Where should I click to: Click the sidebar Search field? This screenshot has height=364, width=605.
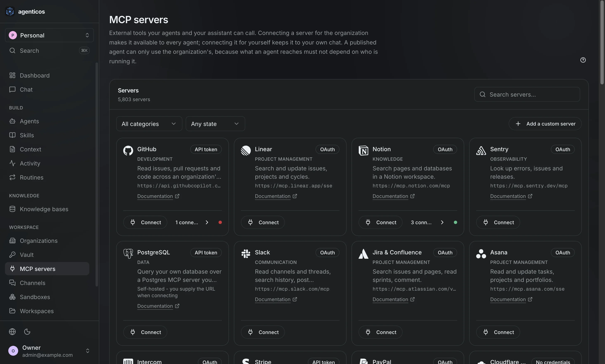[x=49, y=50]
